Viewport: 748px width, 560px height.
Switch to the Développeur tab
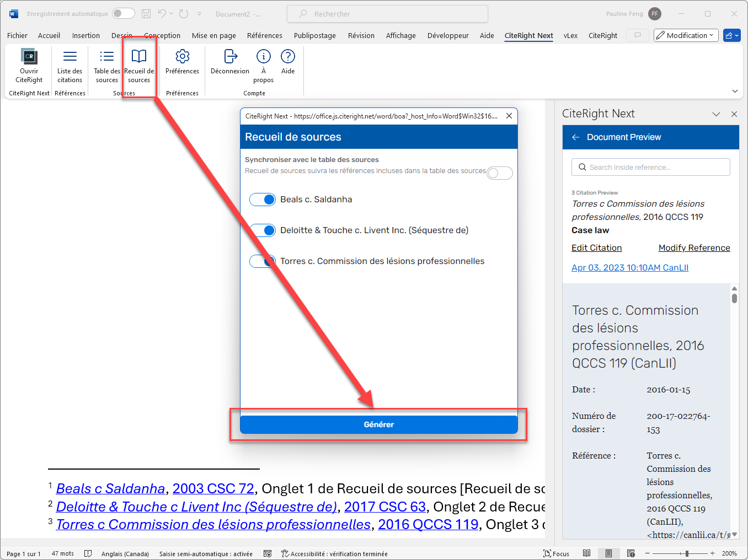(448, 35)
